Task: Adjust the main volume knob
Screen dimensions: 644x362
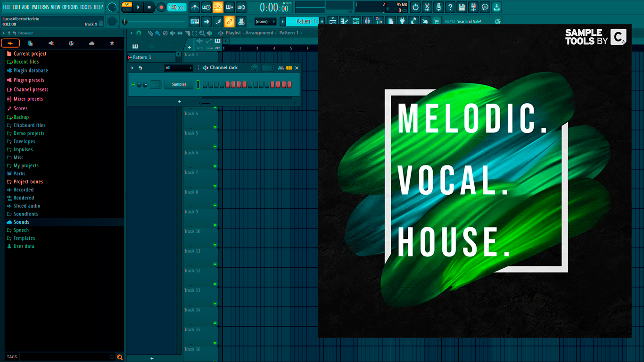Action: pyautogui.click(x=112, y=7)
